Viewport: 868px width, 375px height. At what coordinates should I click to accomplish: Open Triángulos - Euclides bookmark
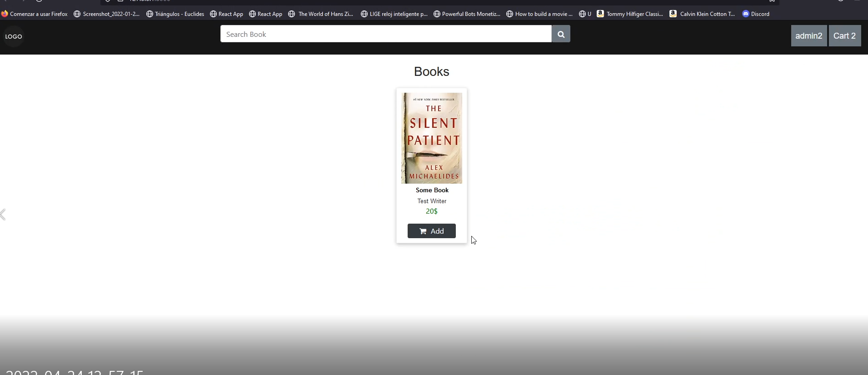click(x=175, y=14)
